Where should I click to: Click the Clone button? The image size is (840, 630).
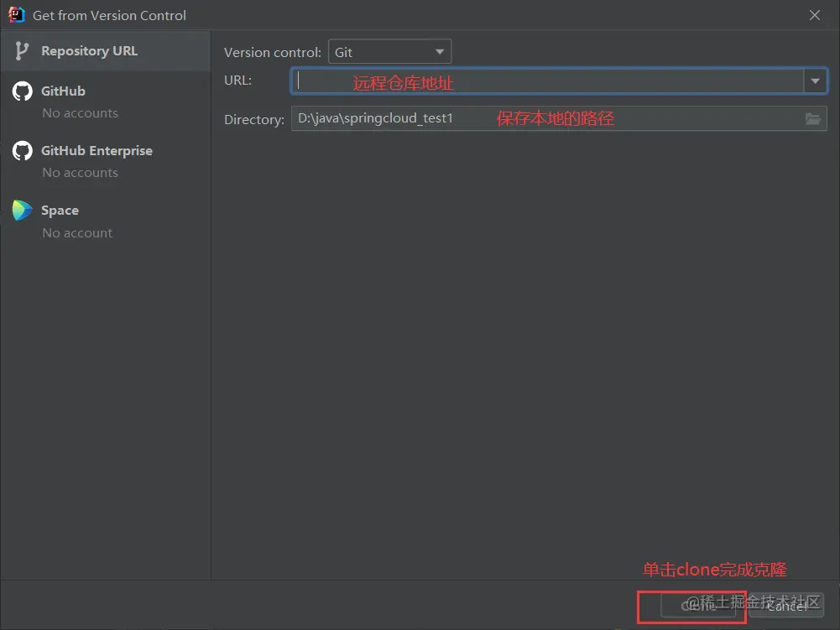coord(698,606)
